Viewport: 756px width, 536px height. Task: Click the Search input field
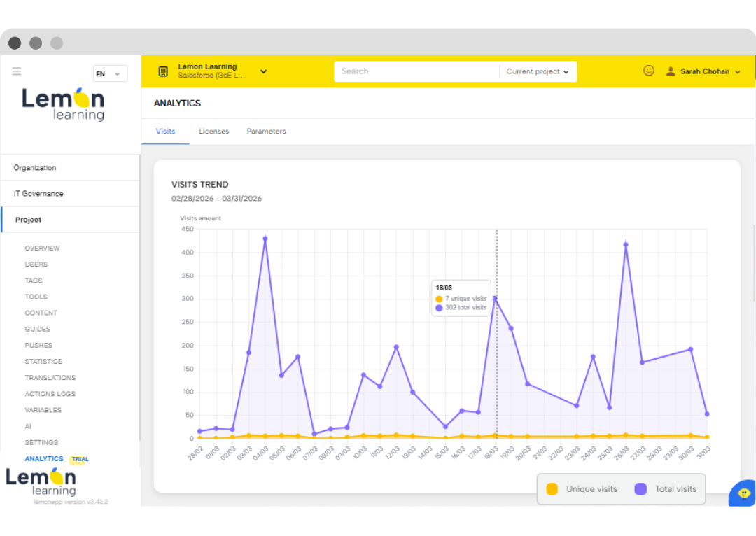[416, 71]
